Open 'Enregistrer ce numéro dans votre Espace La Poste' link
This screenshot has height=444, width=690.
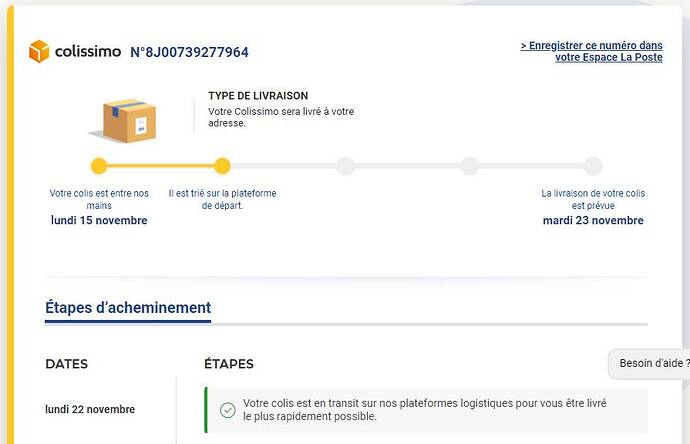click(x=591, y=51)
